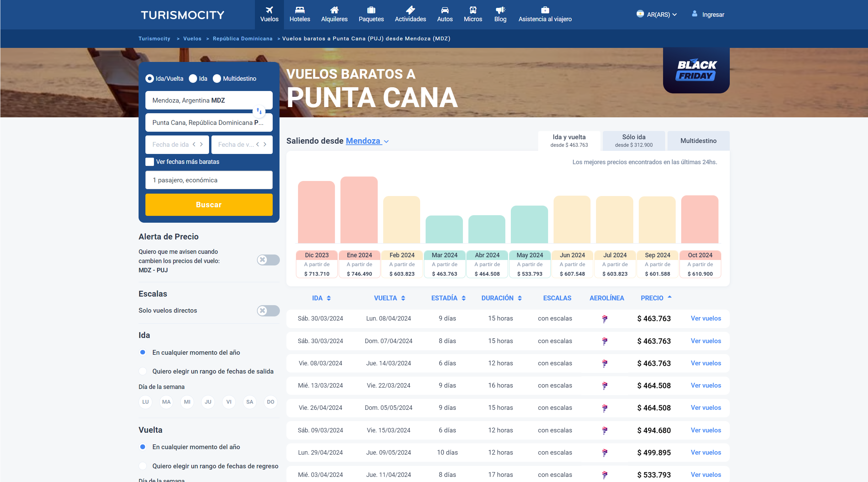Switch to the Sólo ida tab

pos(633,140)
